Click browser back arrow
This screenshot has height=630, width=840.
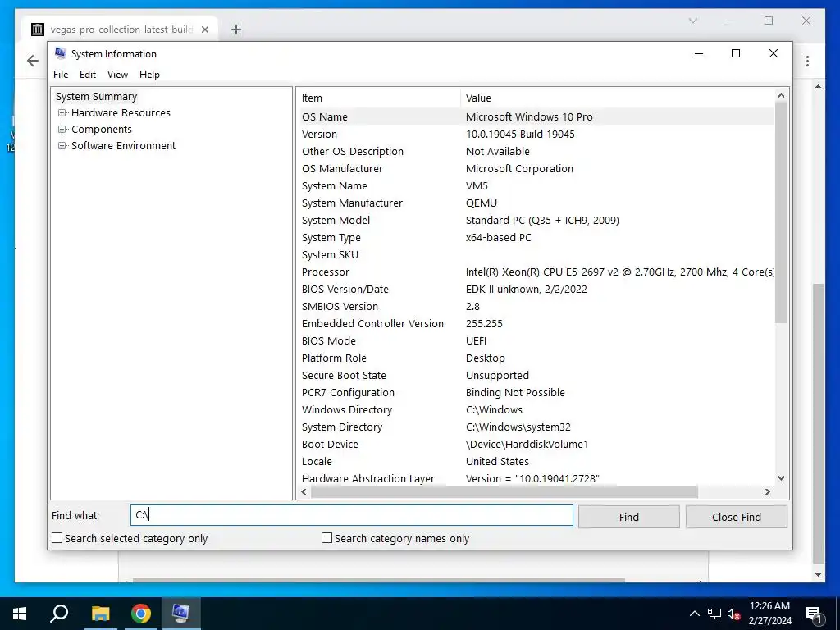point(33,61)
